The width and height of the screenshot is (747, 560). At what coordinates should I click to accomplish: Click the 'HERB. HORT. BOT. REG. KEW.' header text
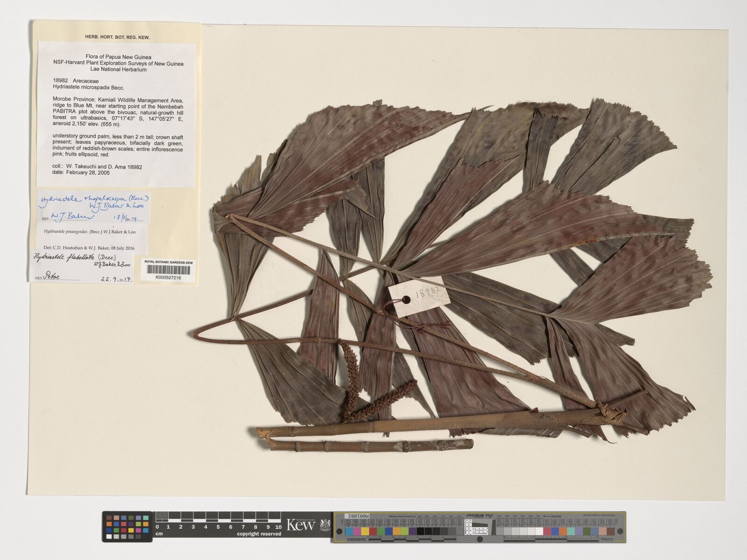tap(117, 37)
